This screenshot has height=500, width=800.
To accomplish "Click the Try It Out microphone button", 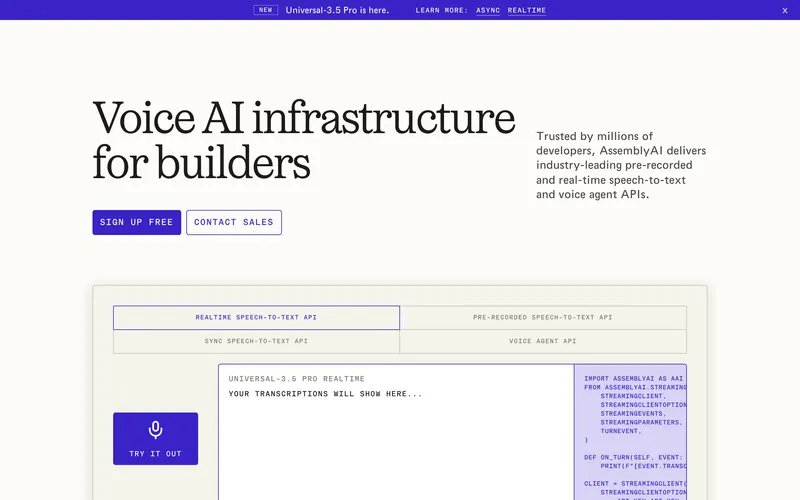I will pos(156,439).
